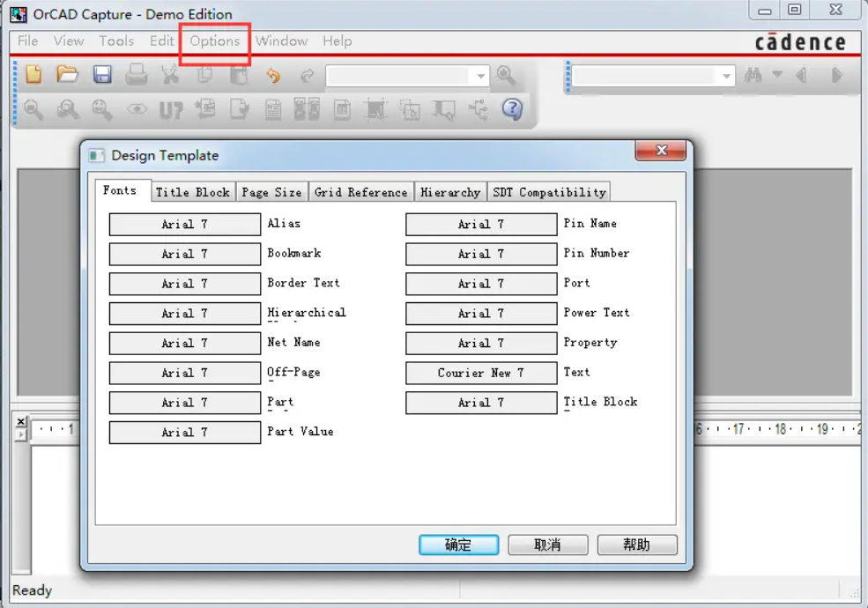Image resolution: width=868 pixels, height=608 pixels.
Task: Click the Arial 7 button for Alias
Action: 185,225
